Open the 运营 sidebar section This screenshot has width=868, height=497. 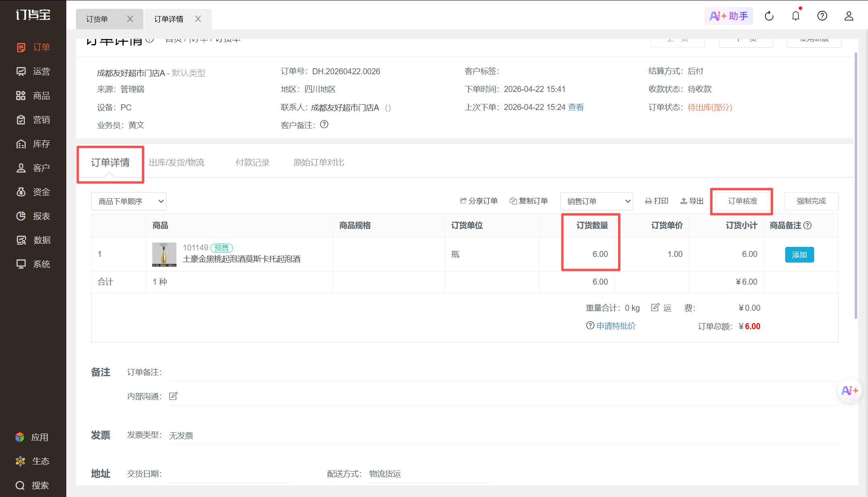33,71
